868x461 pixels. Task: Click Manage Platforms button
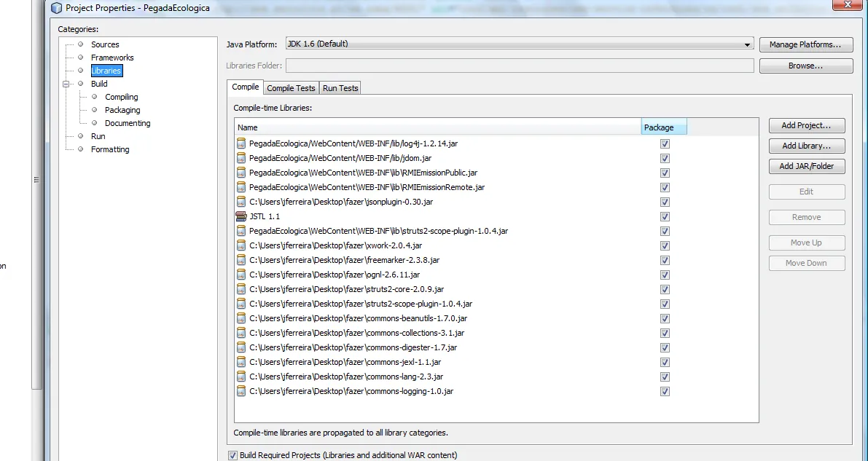[x=806, y=44]
